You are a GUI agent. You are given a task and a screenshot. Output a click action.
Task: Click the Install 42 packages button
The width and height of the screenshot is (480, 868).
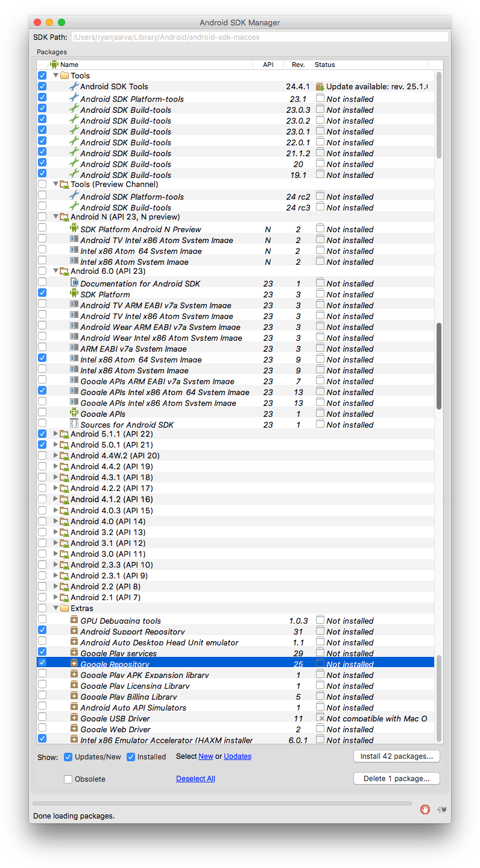396,756
